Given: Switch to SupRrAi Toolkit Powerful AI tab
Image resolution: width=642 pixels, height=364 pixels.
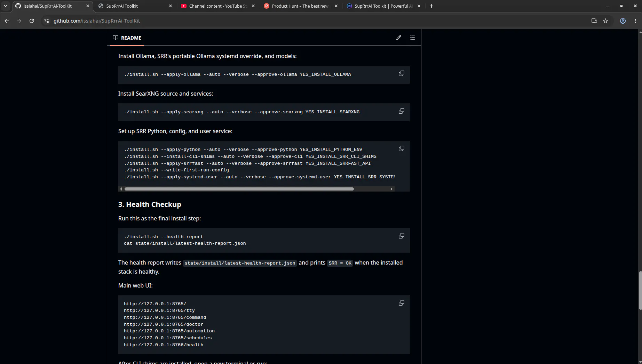Looking at the screenshot, I should tap(383, 6).
